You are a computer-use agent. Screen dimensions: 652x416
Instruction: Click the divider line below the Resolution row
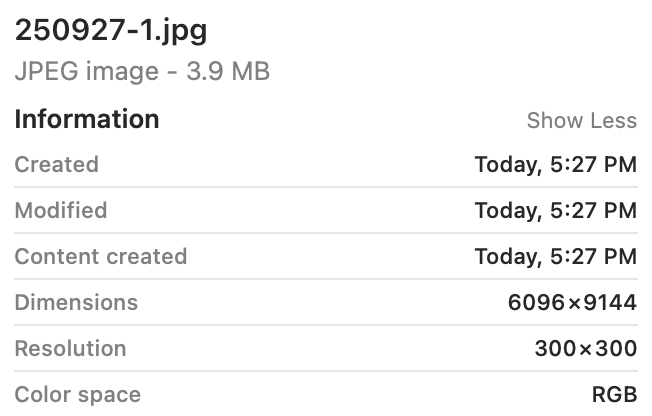[x=325, y=371]
